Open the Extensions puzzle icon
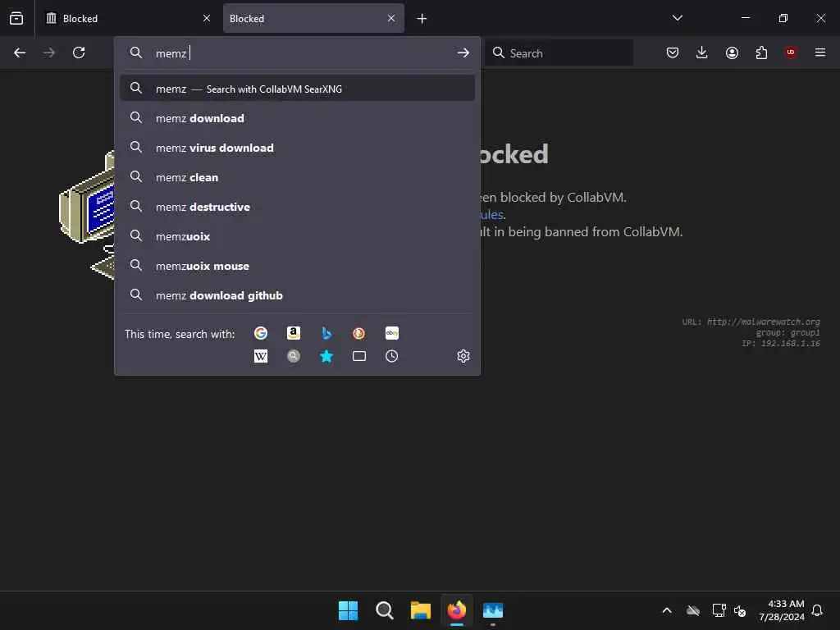Viewport: 840px width, 630px height. coord(761,52)
